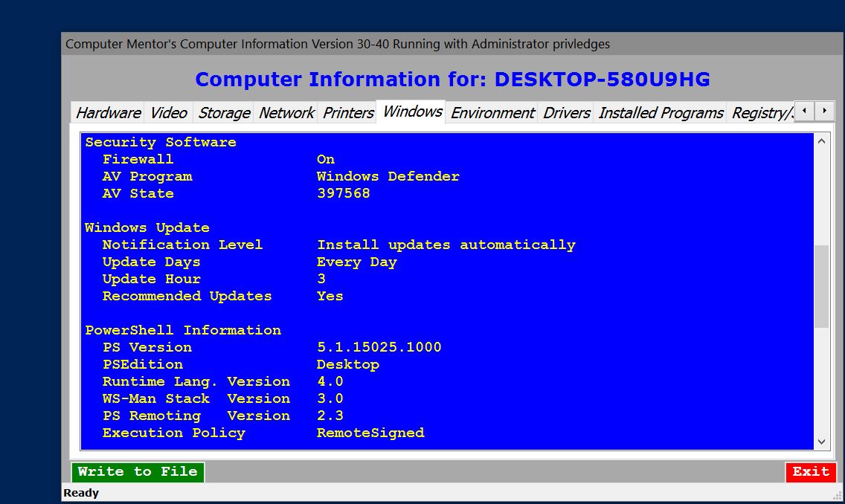This screenshot has width=845, height=504.
Task: Open the partially hidden Registry tab
Action: point(761,113)
